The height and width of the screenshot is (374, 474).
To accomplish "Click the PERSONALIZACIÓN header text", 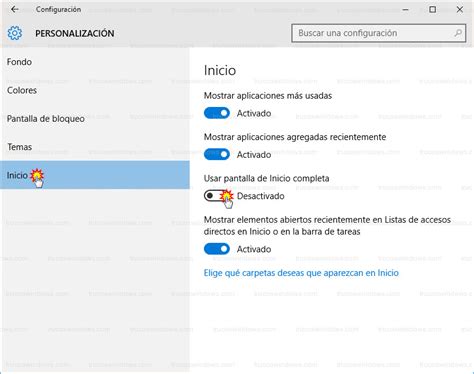I will coord(75,33).
